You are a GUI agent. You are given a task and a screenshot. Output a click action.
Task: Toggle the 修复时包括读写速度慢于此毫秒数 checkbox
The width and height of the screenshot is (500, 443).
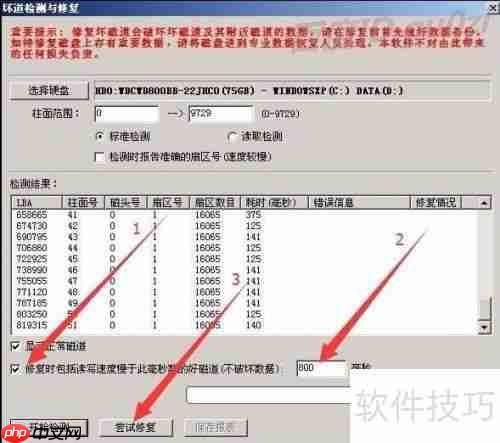(x=15, y=369)
